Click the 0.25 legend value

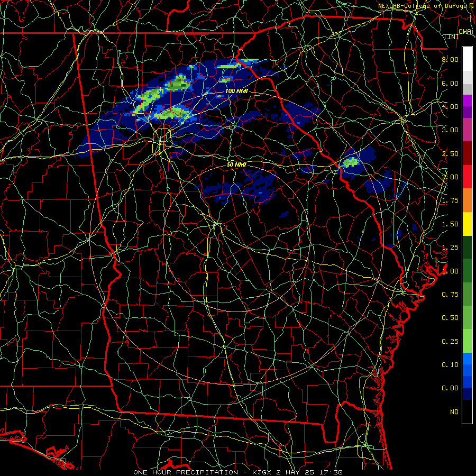[x=450, y=341]
